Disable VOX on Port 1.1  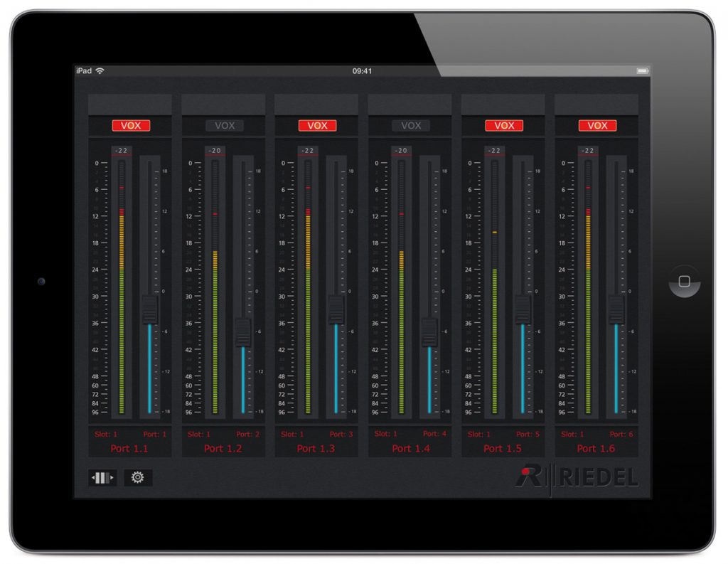tap(131, 126)
